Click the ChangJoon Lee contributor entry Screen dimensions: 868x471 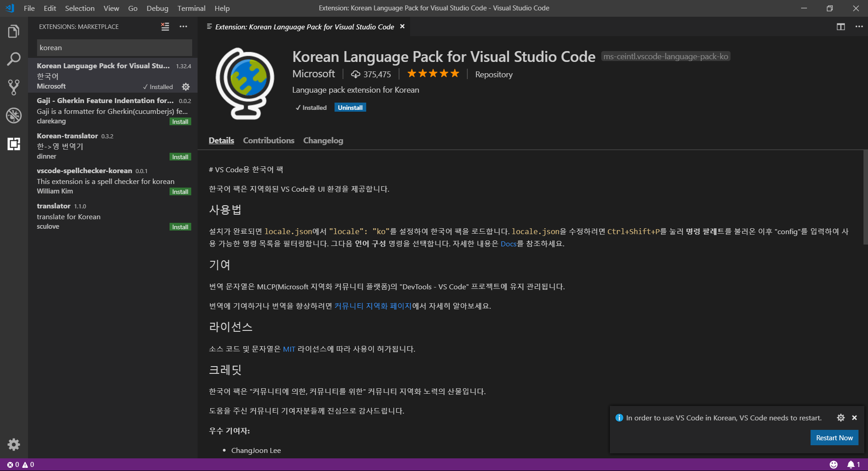pos(256,450)
